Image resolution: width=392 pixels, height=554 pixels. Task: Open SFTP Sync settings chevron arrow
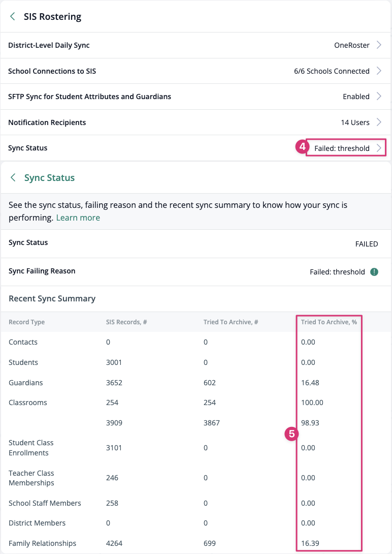[x=379, y=96]
